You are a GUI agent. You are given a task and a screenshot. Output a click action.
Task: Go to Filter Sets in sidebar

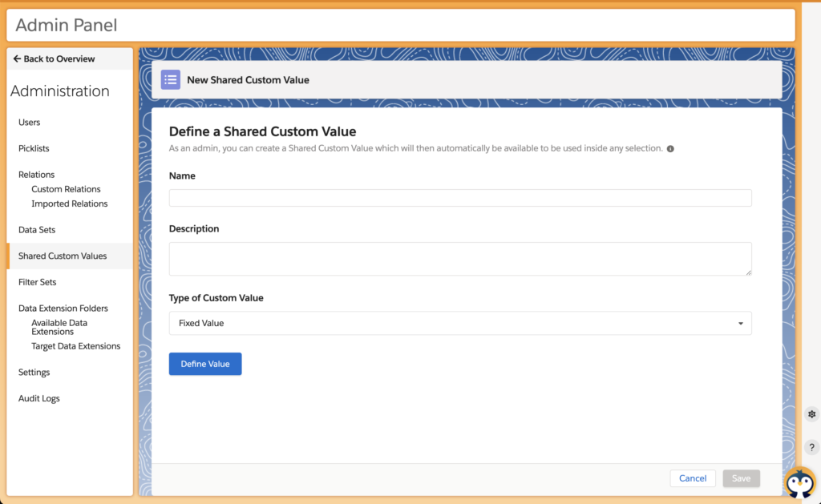click(37, 282)
